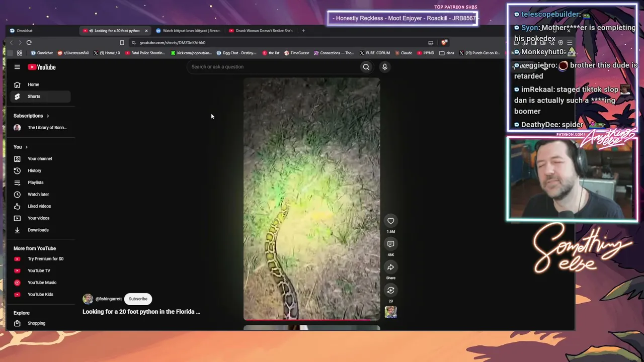Image resolution: width=644 pixels, height=362 pixels.
Task: Open the Kick popout bookmark
Action: point(191,53)
